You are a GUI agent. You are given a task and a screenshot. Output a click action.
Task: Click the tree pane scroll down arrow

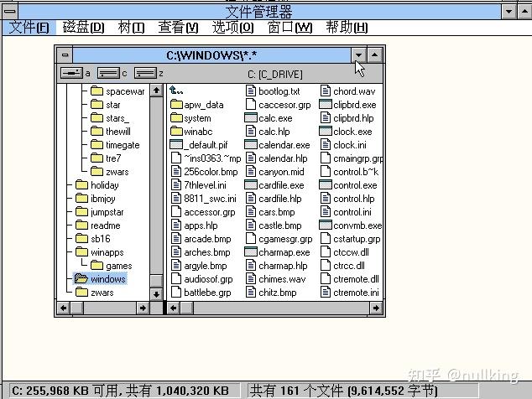[156, 294]
